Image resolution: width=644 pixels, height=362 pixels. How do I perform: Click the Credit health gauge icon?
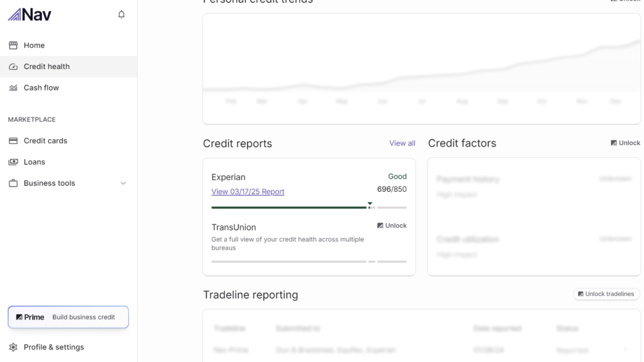[13, 67]
